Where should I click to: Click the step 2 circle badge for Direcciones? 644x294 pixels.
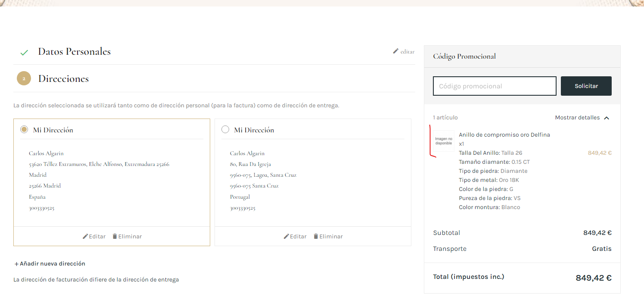24,78
